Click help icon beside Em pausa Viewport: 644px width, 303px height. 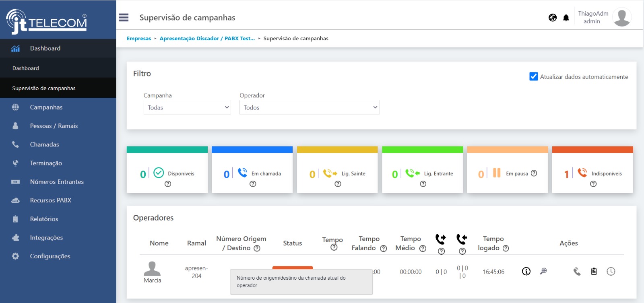[534, 173]
